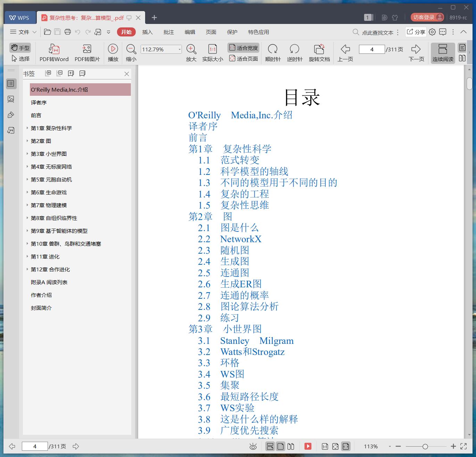Click status bar page number field
Viewport: 476px width, 457px height.
click(x=35, y=446)
